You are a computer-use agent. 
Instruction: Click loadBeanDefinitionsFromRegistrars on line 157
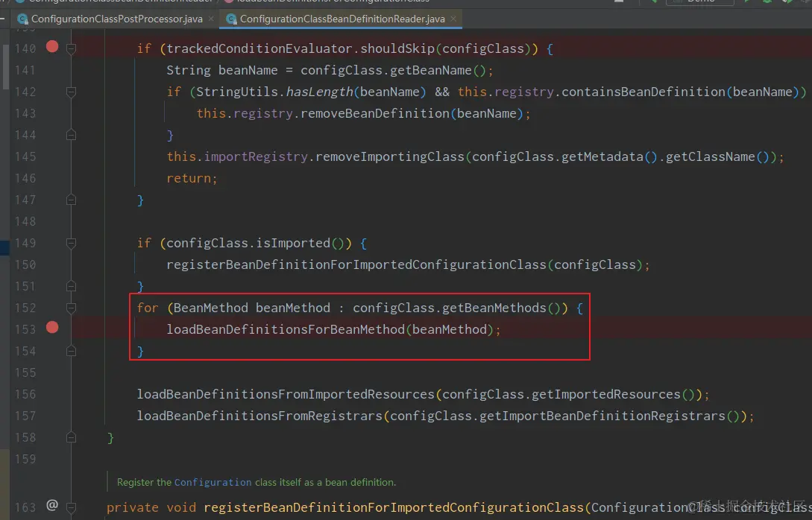[259, 416]
